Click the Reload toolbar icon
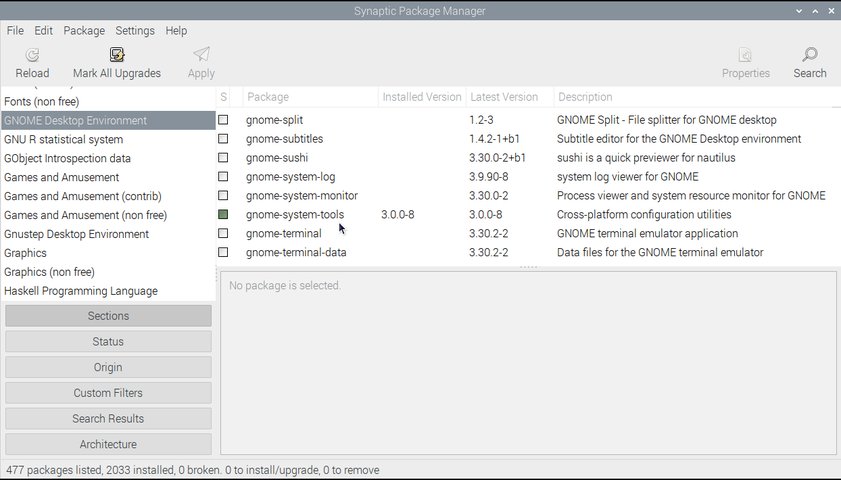The height and width of the screenshot is (480, 841). [32, 55]
